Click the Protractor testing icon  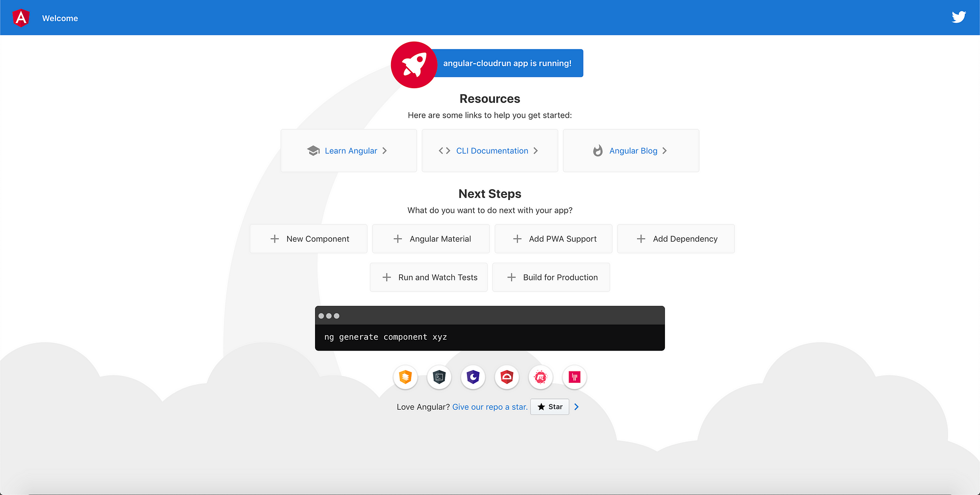(507, 377)
